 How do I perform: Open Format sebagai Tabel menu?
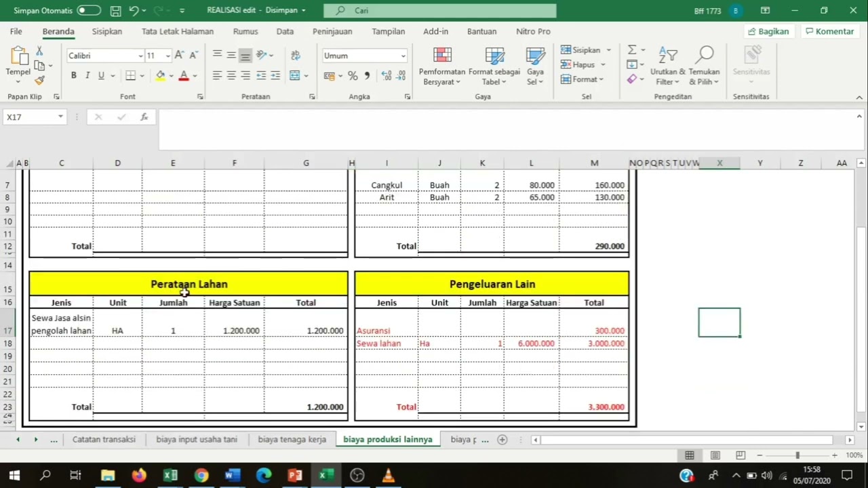click(494, 66)
